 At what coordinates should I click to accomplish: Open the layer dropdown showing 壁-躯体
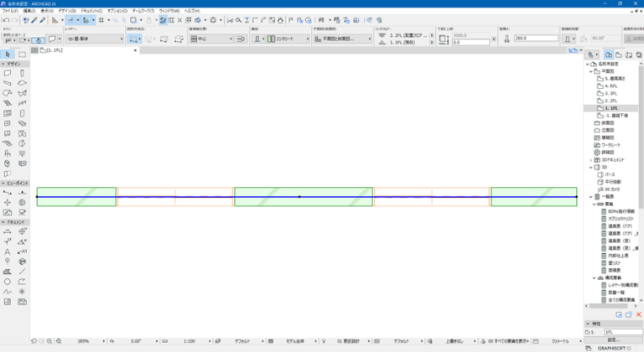tap(95, 39)
